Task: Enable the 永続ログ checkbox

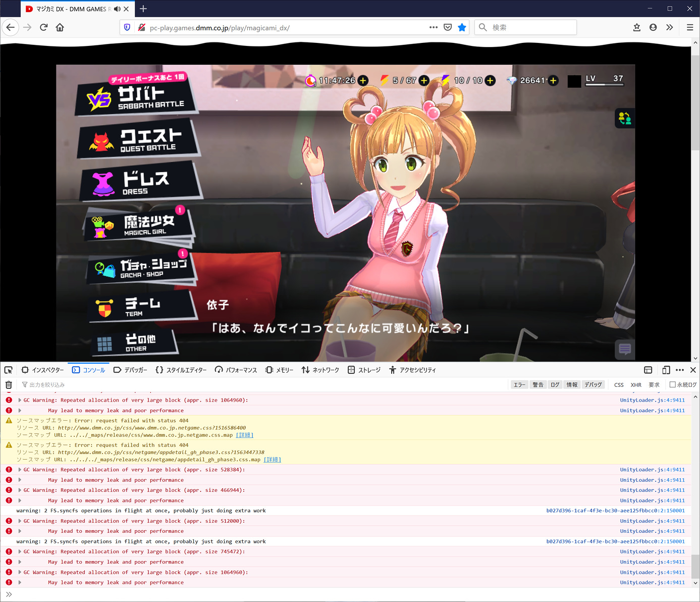Action: (x=672, y=385)
